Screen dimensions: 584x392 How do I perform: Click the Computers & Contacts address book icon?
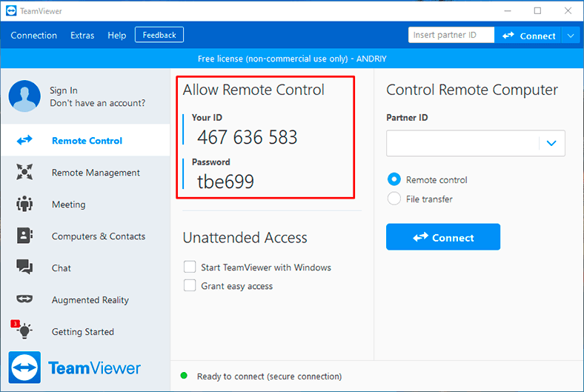coord(24,236)
